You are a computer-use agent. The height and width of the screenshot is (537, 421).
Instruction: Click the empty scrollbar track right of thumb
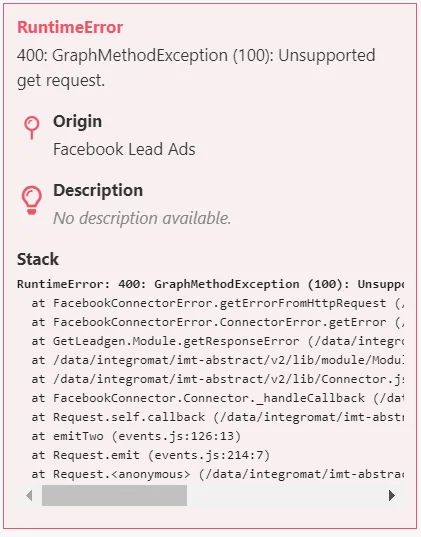pos(286,495)
